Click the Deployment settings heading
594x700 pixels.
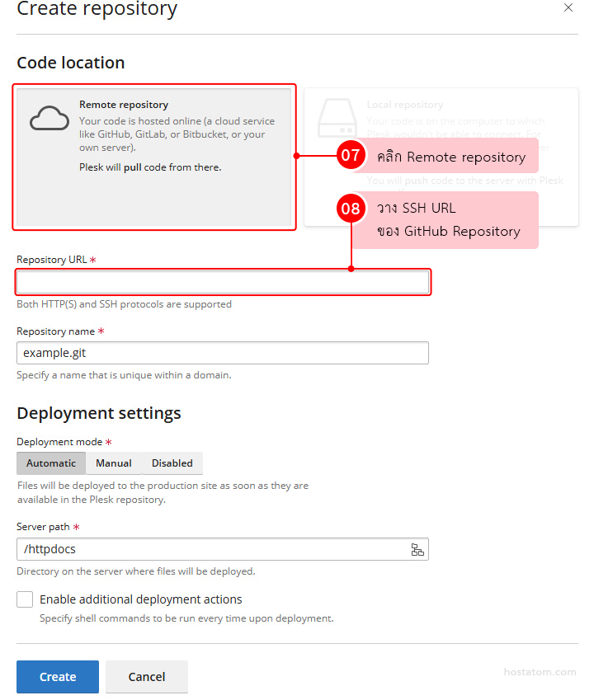pos(99,413)
